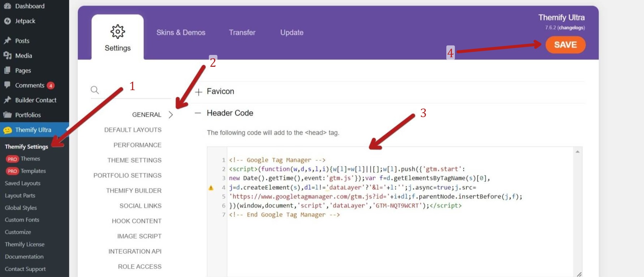This screenshot has height=277, width=644.
Task: Expand the Favicon section
Action: 198,92
